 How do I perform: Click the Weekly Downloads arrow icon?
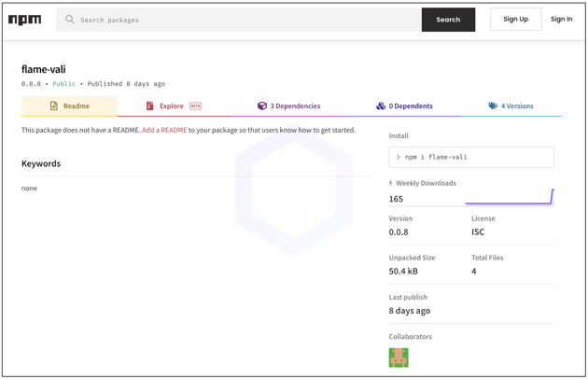point(391,183)
